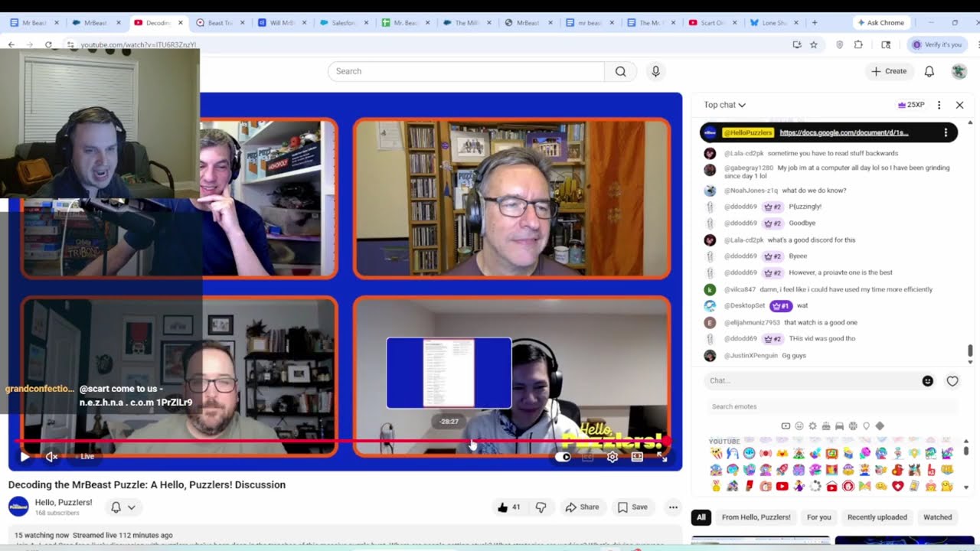The height and width of the screenshot is (551, 980).
Task: Expand the Top chat dropdown
Action: click(724, 105)
